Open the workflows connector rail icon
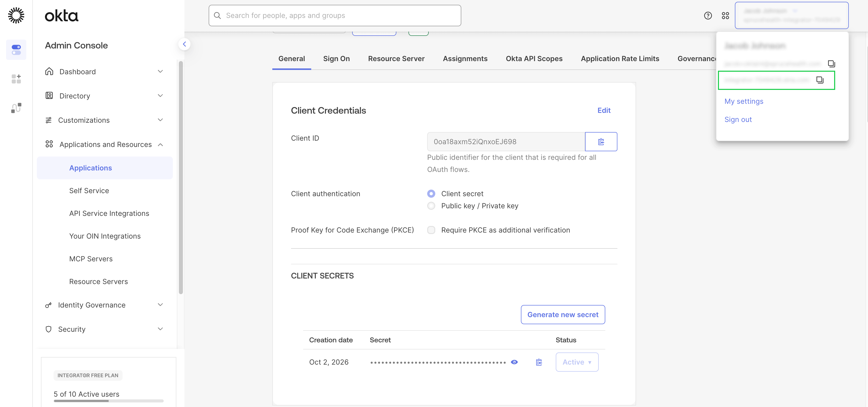The width and height of the screenshot is (868, 407). 16,108
